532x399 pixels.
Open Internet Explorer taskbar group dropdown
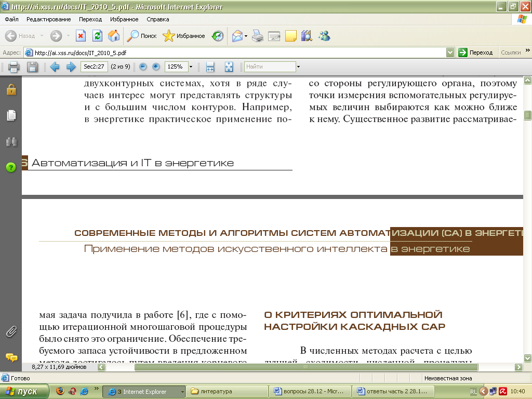(x=182, y=392)
